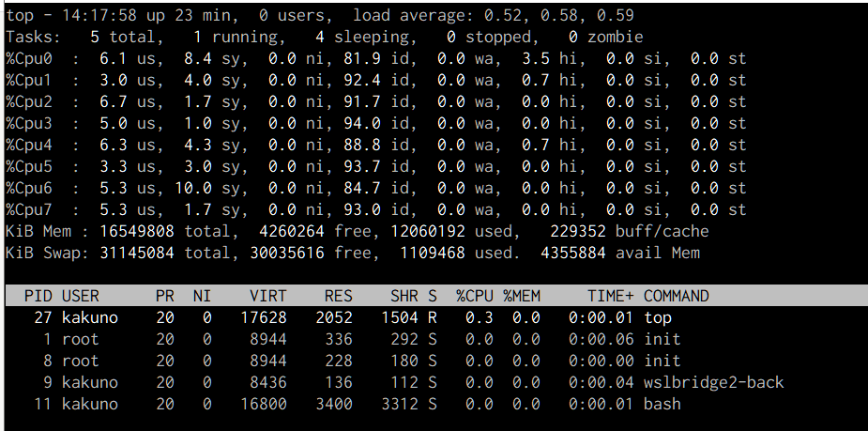Image resolution: width=868 pixels, height=431 pixels.
Task: Select the %Cpu7 row label
Action: 29,209
